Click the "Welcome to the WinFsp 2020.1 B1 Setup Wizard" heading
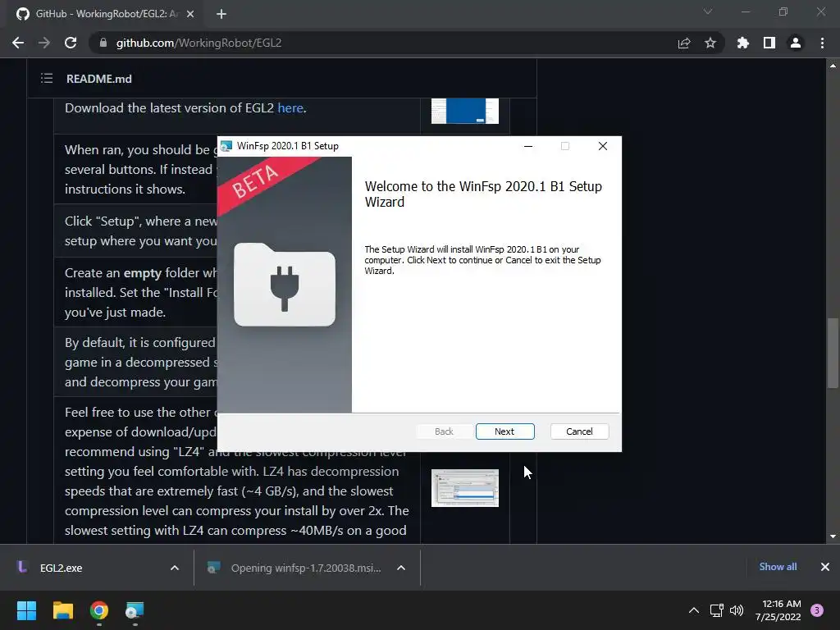The image size is (840, 630). 483,194
